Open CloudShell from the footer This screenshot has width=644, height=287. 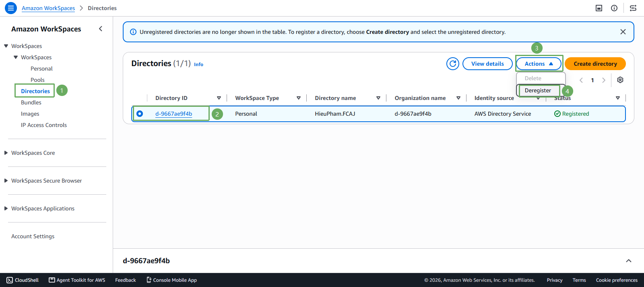click(x=23, y=280)
